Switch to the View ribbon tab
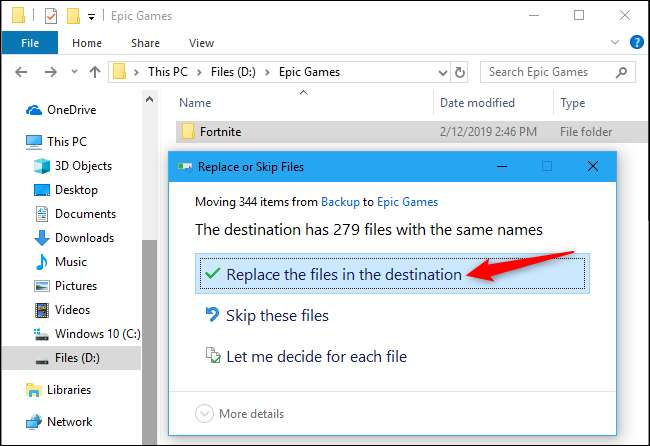Viewport: 650px width, 446px height. tap(201, 43)
